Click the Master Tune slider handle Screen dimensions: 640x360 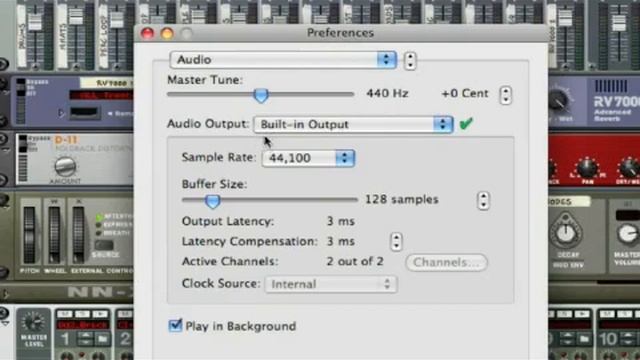[261, 95]
